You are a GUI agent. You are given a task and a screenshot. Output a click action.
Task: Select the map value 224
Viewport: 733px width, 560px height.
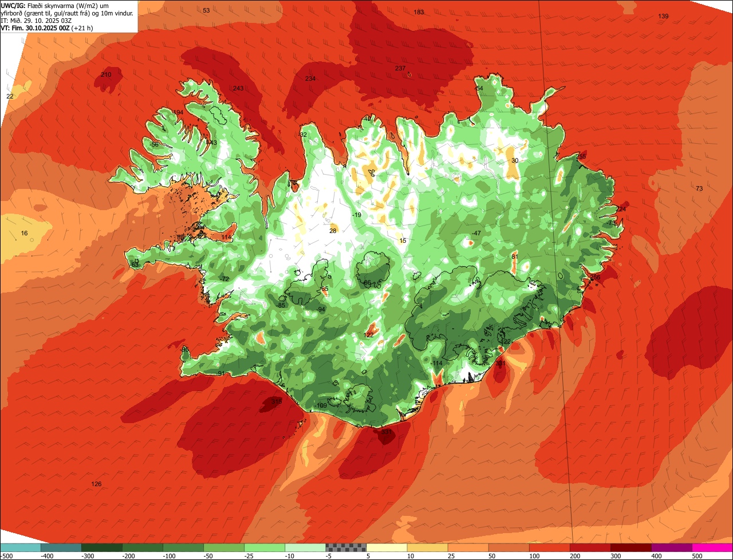coord(621,209)
